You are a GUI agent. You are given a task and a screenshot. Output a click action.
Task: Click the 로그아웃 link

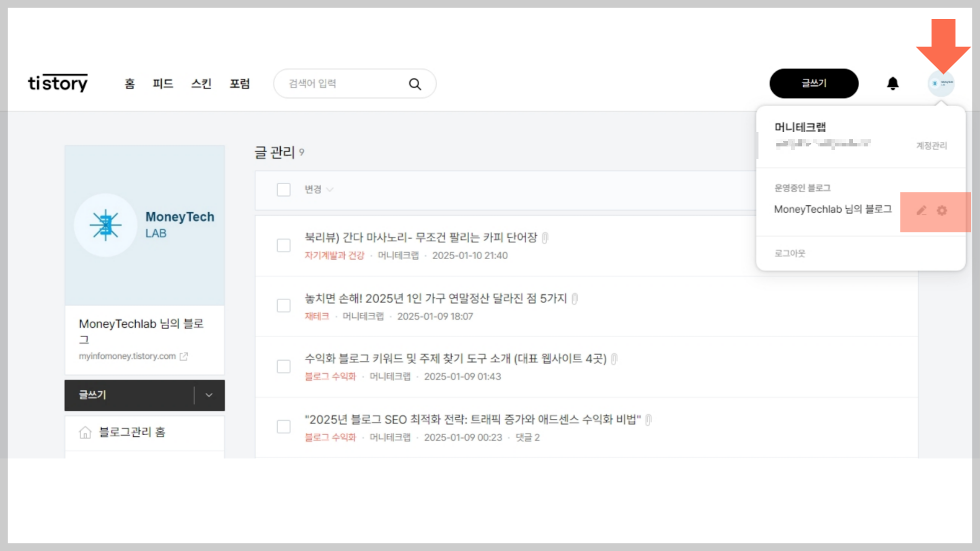[x=790, y=254]
